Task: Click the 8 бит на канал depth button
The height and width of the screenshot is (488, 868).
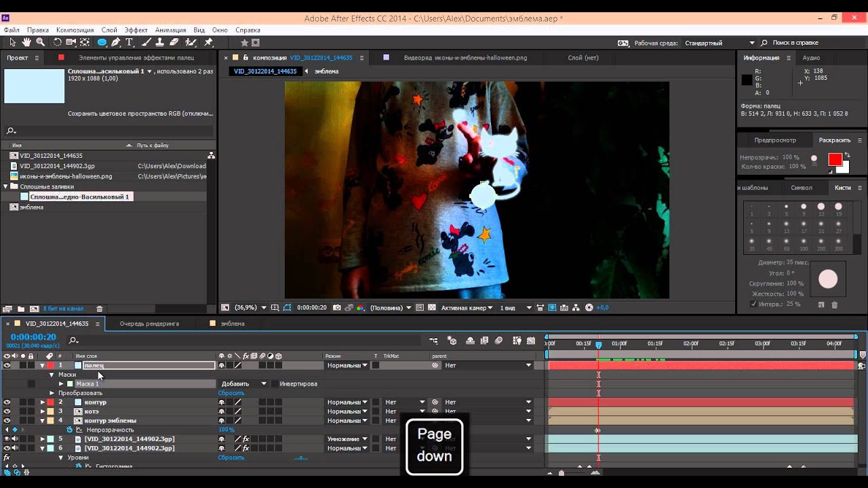Action: (x=63, y=309)
